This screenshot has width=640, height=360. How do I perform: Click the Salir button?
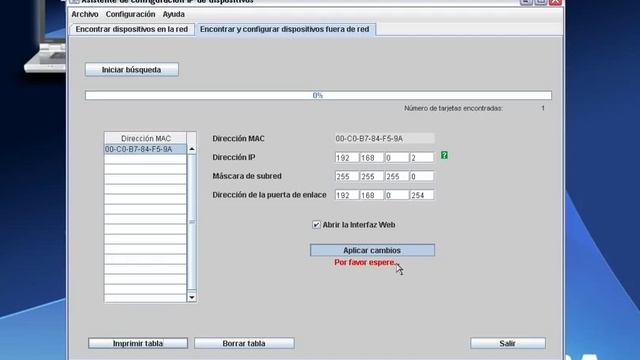pos(508,343)
